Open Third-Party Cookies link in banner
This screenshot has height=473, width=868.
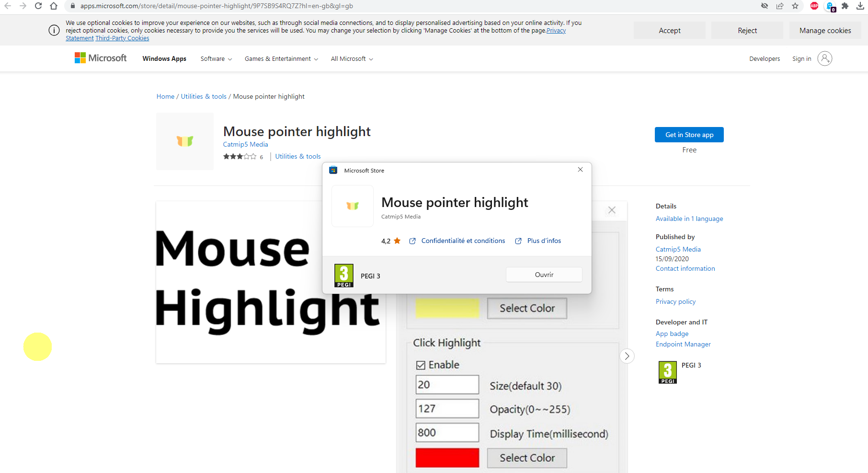point(122,38)
